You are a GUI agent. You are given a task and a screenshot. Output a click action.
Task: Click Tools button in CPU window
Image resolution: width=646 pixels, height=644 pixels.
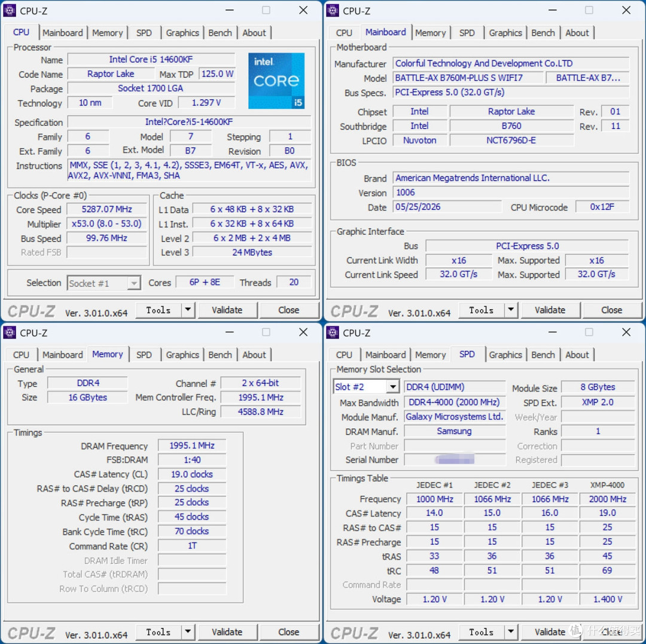click(159, 310)
